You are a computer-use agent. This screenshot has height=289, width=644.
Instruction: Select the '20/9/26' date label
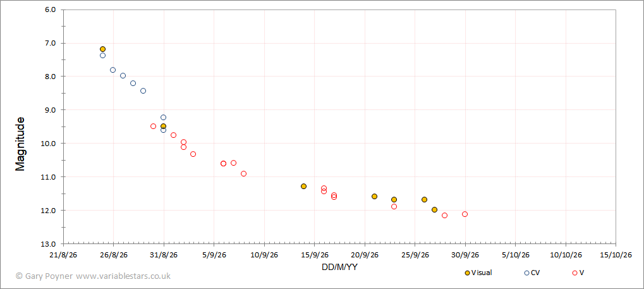[365, 255]
